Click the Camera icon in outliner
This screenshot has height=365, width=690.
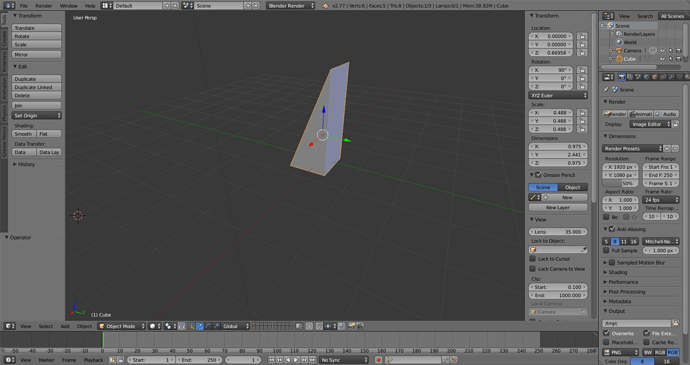point(619,51)
